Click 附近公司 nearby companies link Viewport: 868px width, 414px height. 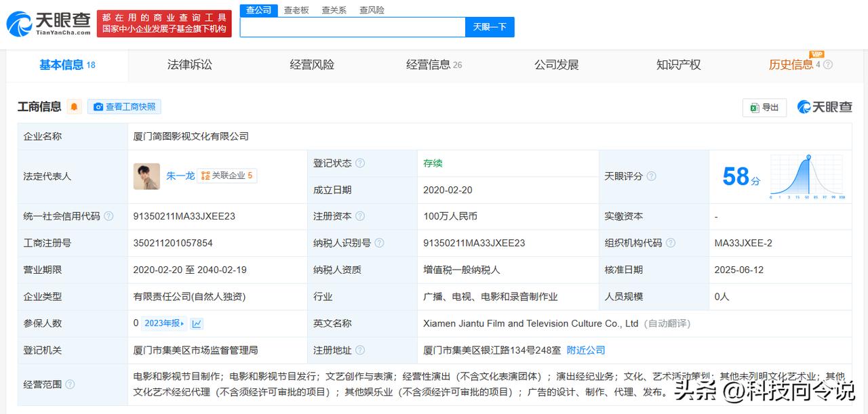pyautogui.click(x=586, y=350)
